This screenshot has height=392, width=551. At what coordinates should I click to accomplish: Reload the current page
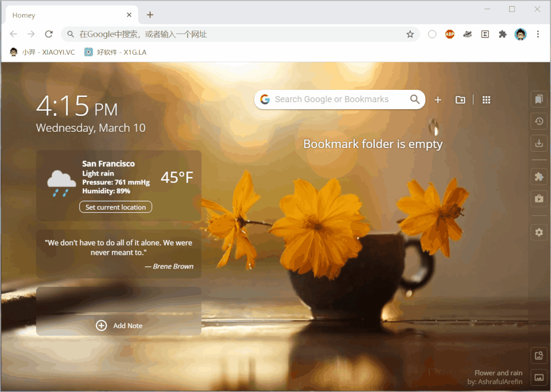click(49, 34)
